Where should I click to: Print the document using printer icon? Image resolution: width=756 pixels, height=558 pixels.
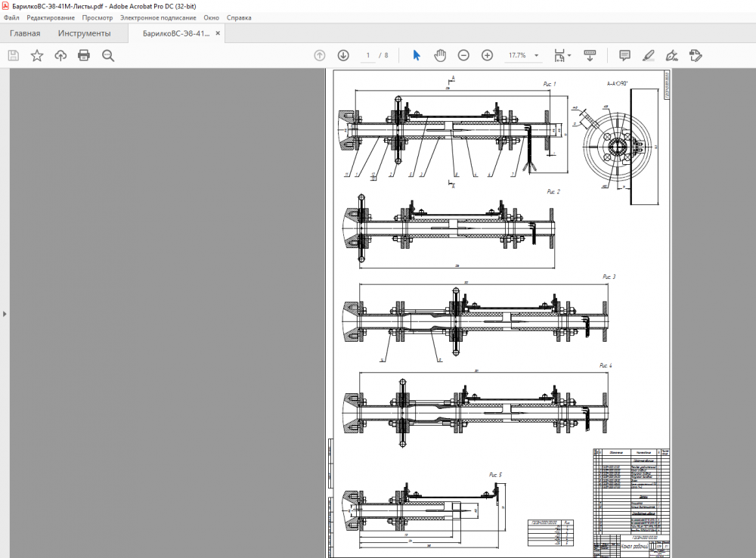(x=84, y=55)
